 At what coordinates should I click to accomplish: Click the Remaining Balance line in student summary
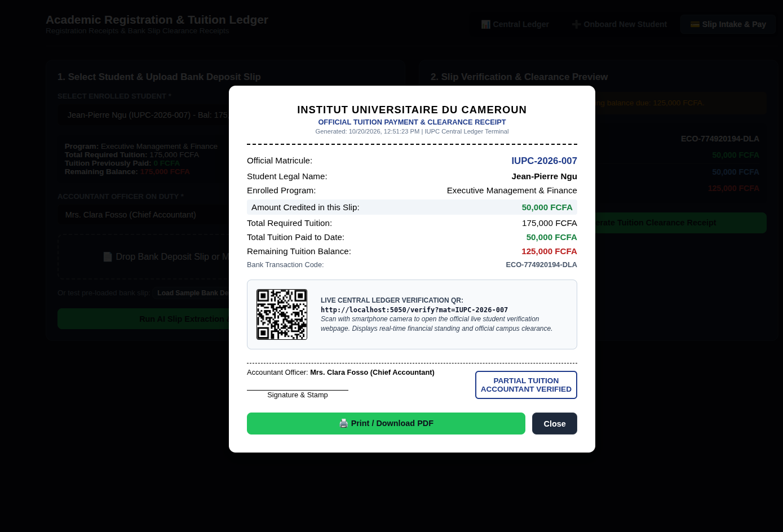(127, 172)
